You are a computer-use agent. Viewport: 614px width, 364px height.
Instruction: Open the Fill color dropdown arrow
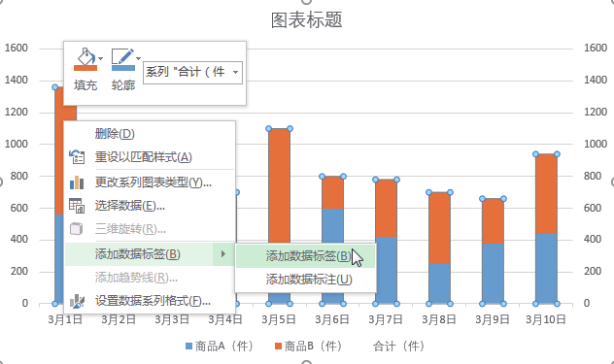coord(101,58)
